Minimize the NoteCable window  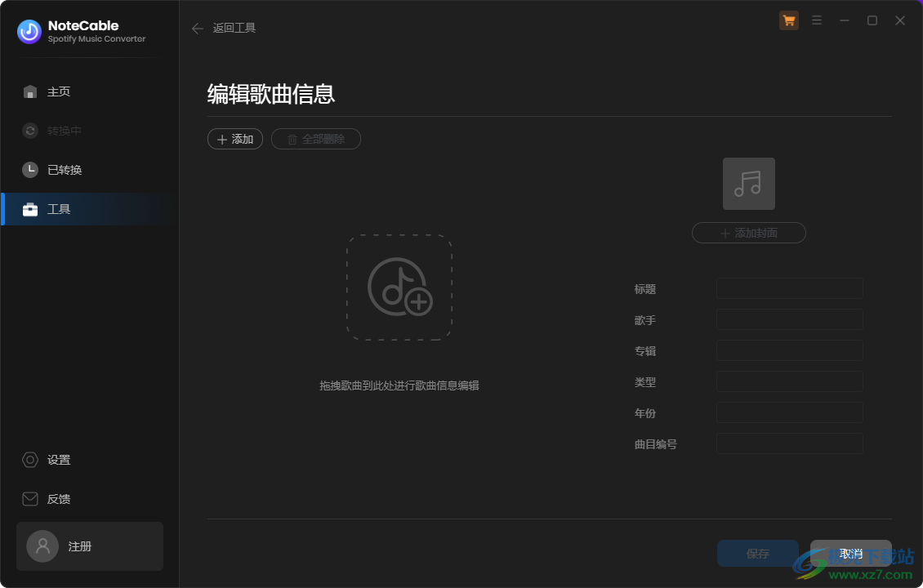(x=844, y=20)
